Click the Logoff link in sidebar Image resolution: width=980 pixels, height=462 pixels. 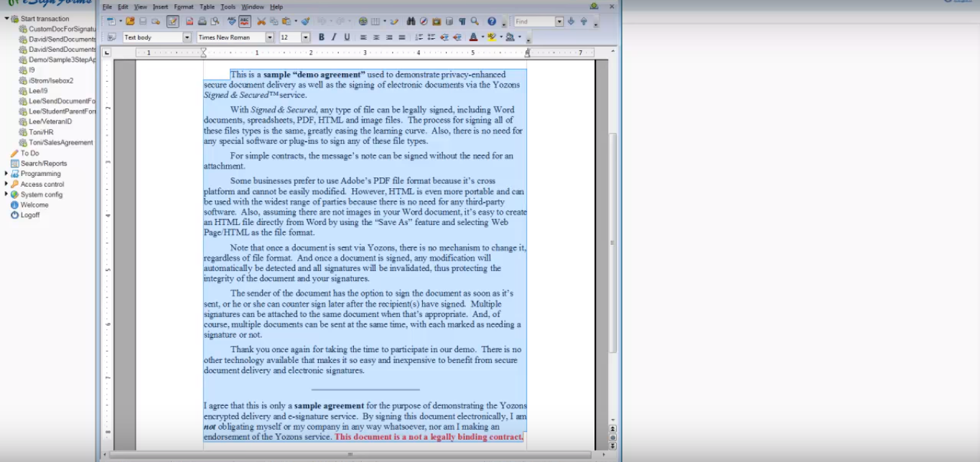(x=30, y=216)
